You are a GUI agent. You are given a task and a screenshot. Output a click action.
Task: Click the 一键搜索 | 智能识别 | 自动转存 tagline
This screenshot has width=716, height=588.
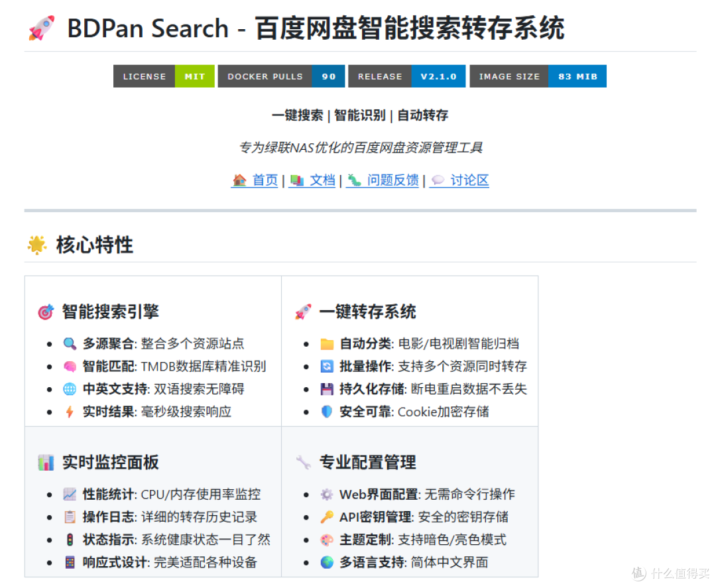(359, 115)
